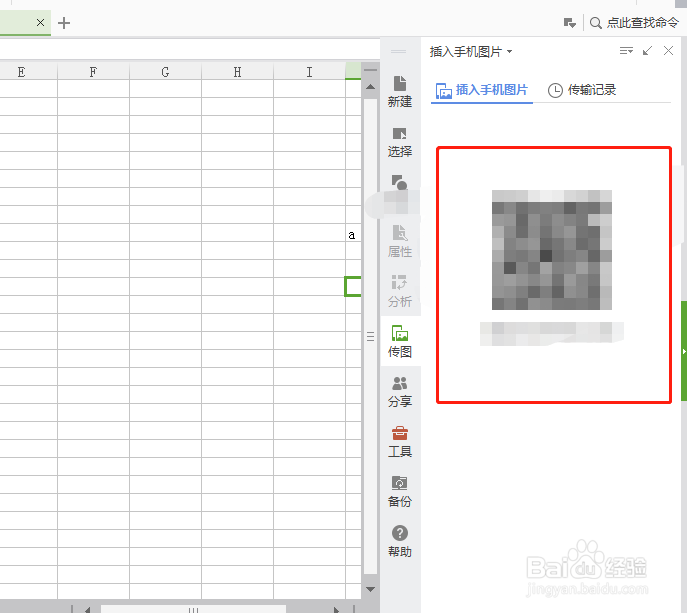Screen dimensions: 687x613
Task: Open the 选择 (Select) sidebar tool
Action: 400,142
